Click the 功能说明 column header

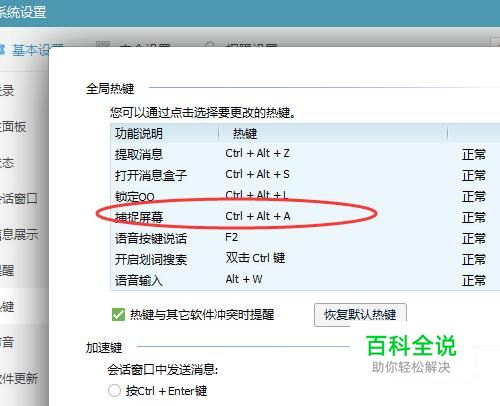tap(165, 134)
